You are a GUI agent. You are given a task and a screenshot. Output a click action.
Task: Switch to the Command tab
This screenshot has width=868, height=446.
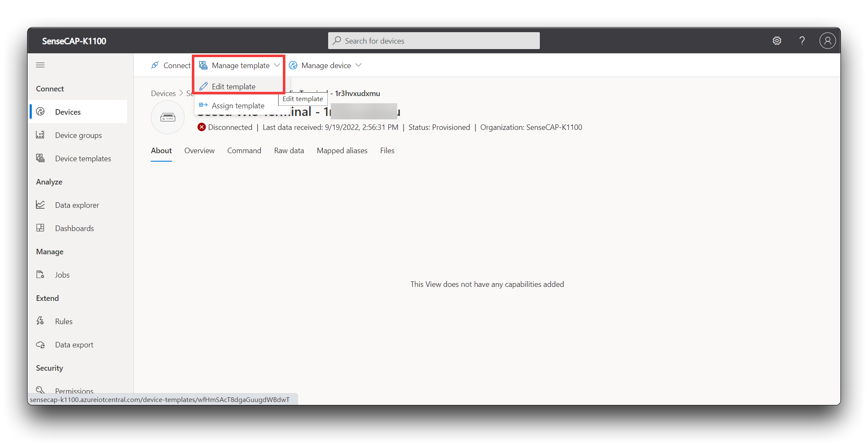(x=244, y=151)
